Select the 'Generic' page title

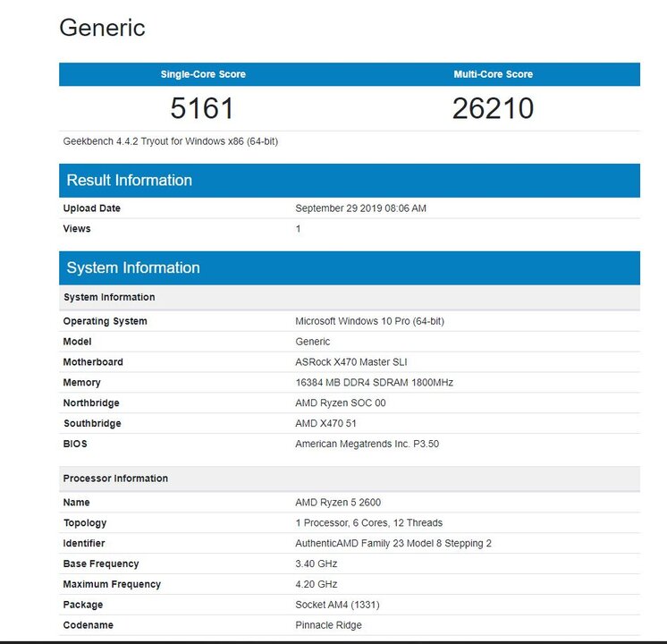tap(102, 28)
